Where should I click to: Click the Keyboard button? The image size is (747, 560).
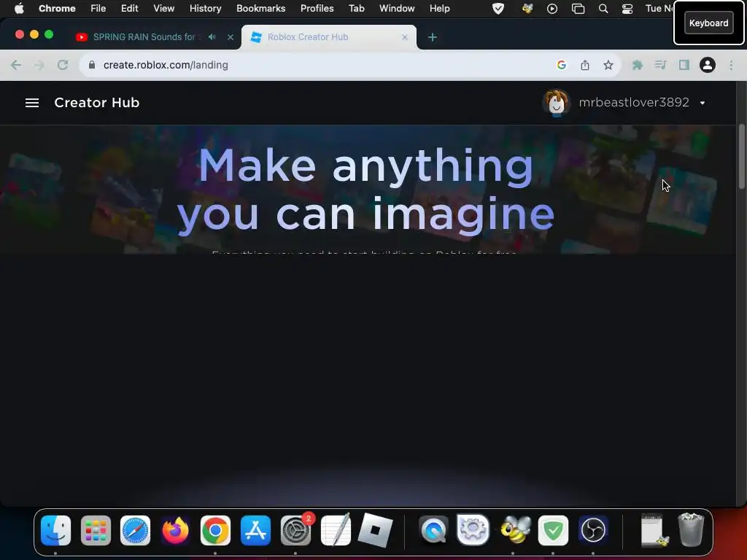coord(708,23)
